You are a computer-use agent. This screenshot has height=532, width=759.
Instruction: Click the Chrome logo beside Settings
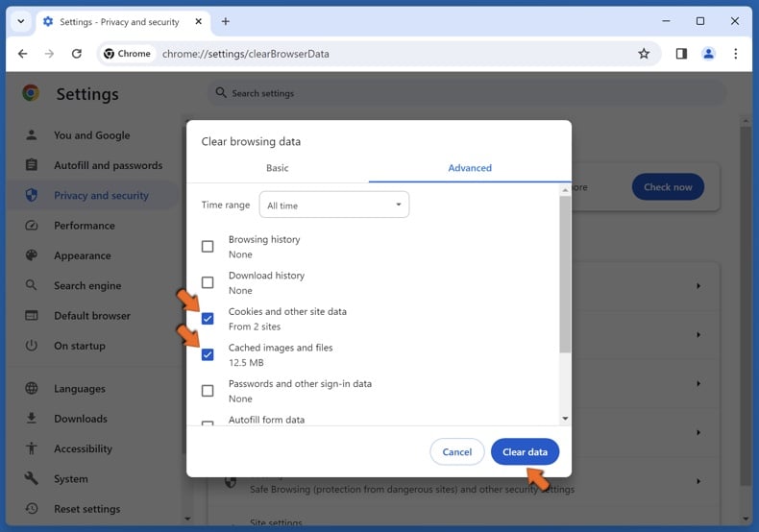point(31,92)
